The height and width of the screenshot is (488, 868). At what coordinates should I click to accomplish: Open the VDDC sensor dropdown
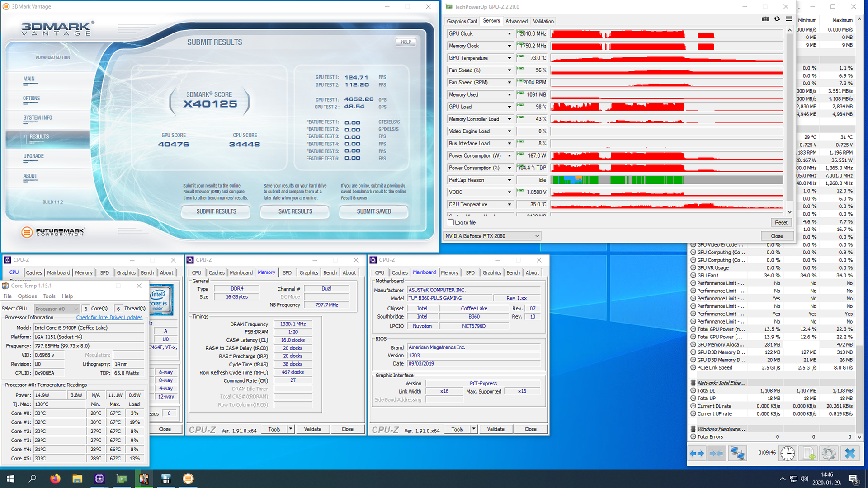point(509,192)
